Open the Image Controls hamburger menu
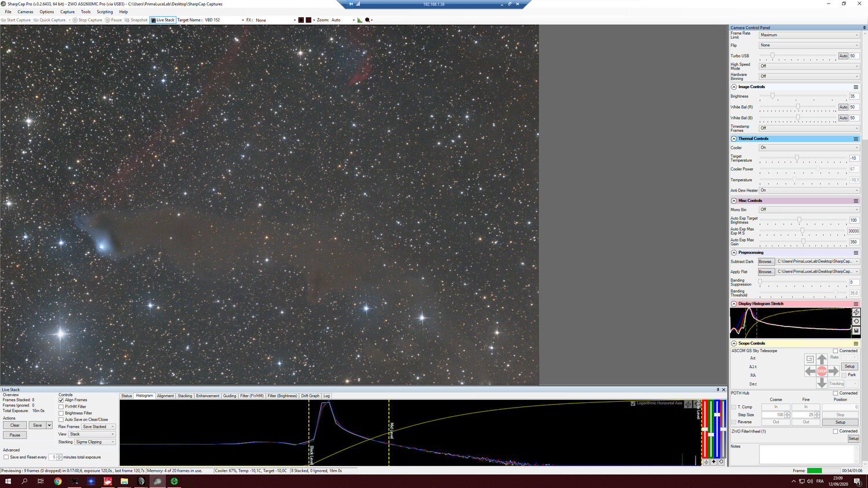The width and height of the screenshot is (868, 488). pyautogui.click(x=856, y=87)
